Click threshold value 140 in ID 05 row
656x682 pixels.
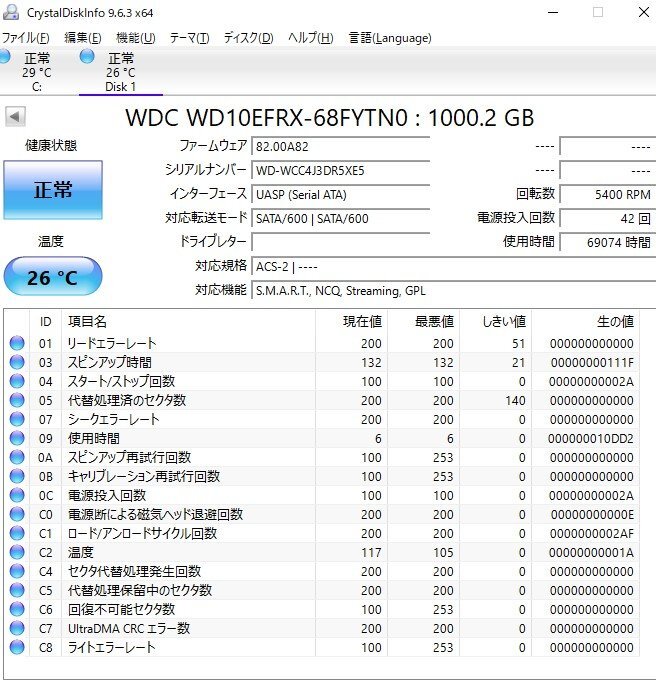pos(515,401)
